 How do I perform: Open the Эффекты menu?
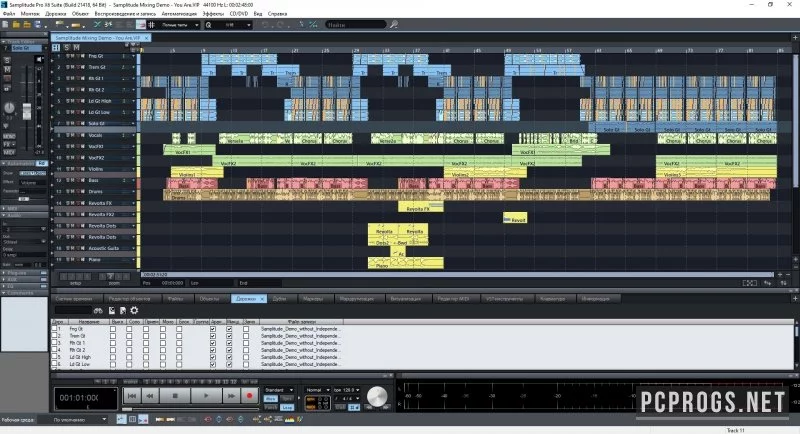213,14
